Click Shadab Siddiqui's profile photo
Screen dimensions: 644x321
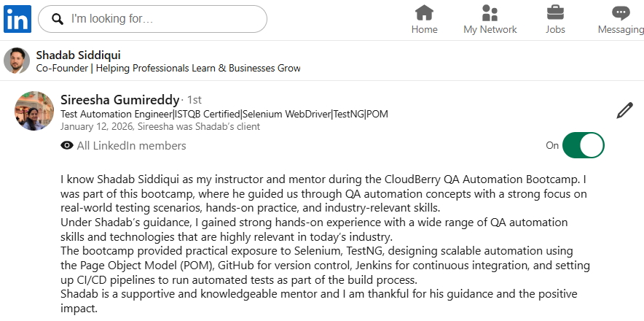[17, 61]
